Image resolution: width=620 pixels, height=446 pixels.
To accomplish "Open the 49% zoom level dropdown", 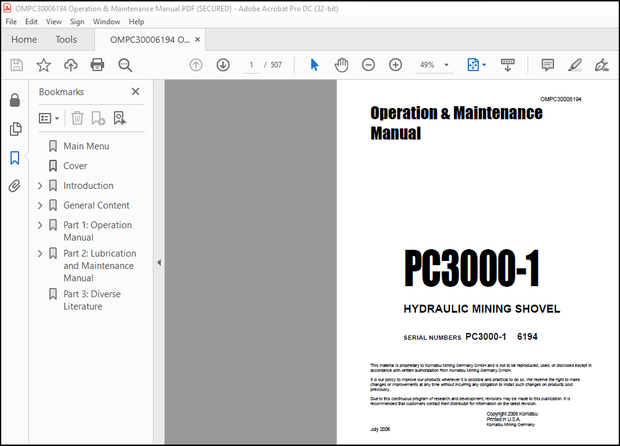I will (x=433, y=65).
